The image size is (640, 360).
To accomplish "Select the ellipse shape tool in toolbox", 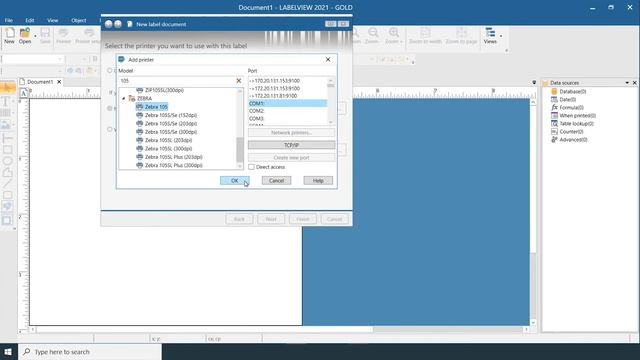I will pos(7,161).
